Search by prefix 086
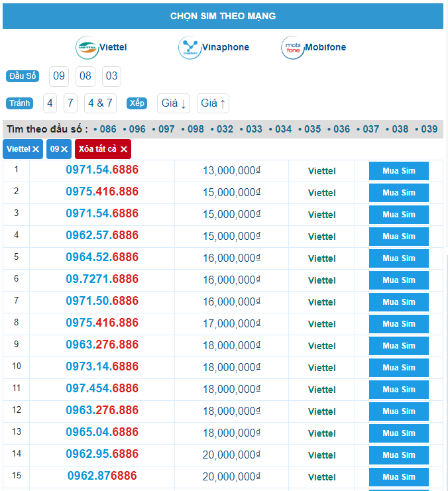Viewport: 448px width, 491px height. coord(108,129)
